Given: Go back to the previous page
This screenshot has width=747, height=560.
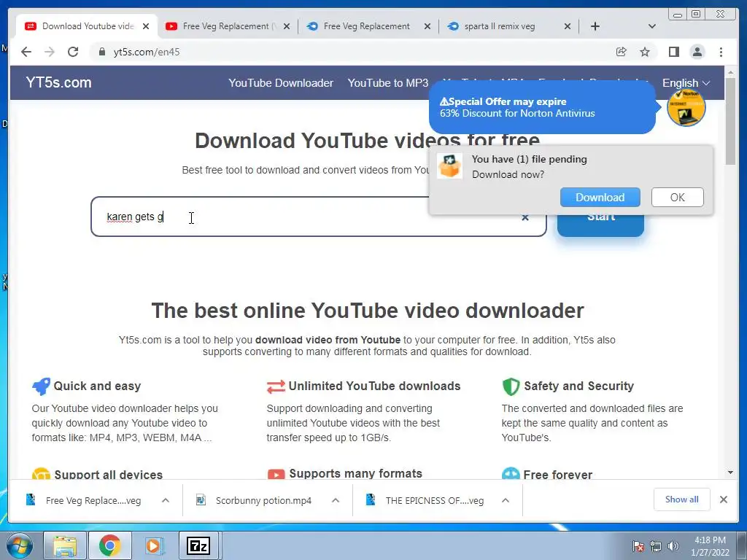Looking at the screenshot, I should [x=26, y=52].
